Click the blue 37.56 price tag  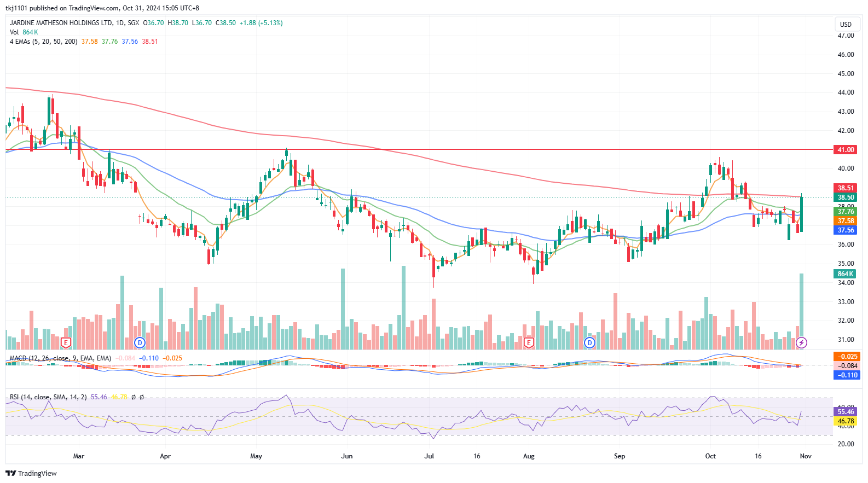846,230
